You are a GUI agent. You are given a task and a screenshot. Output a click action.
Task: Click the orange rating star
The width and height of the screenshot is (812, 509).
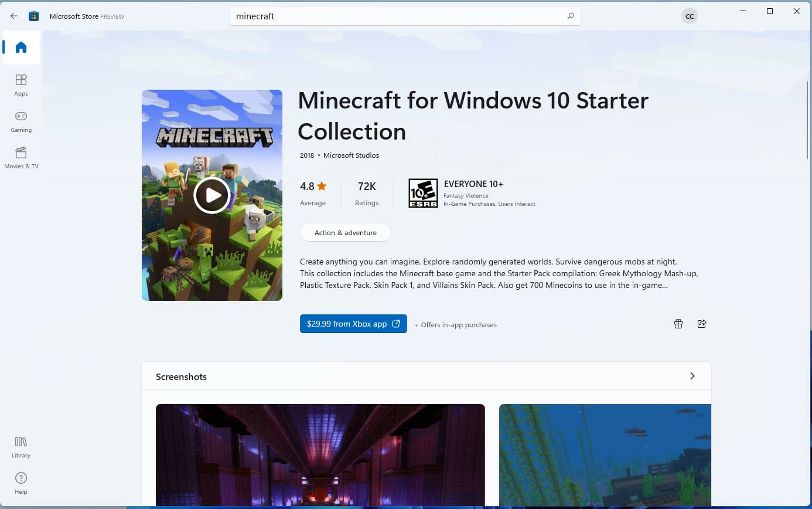click(x=322, y=186)
